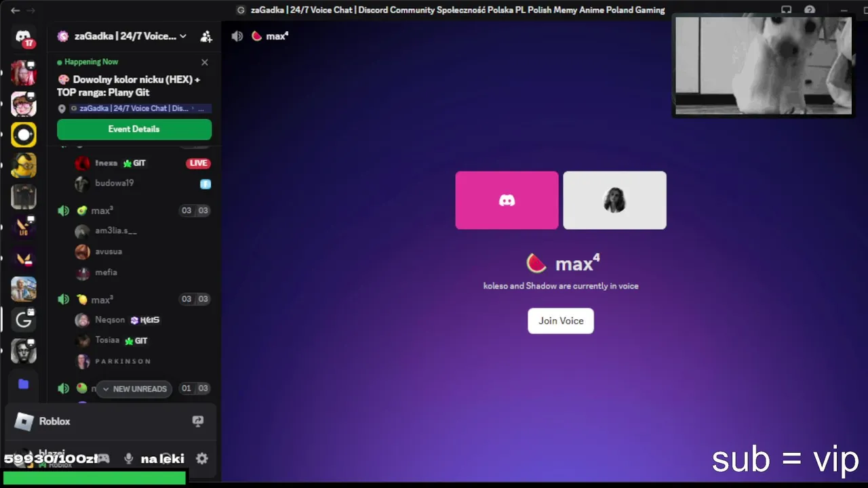
Task: Open the yellow circle server icon
Action: coord(24,134)
